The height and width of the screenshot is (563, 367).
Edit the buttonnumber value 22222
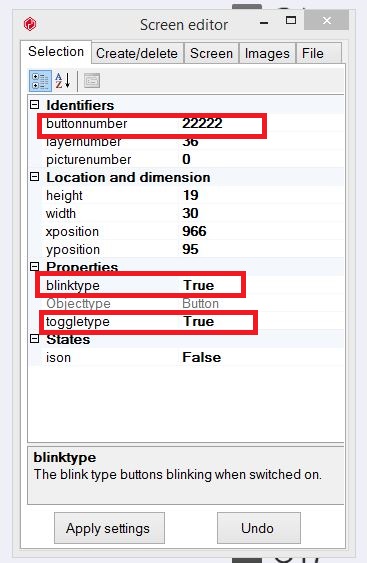tap(202, 124)
